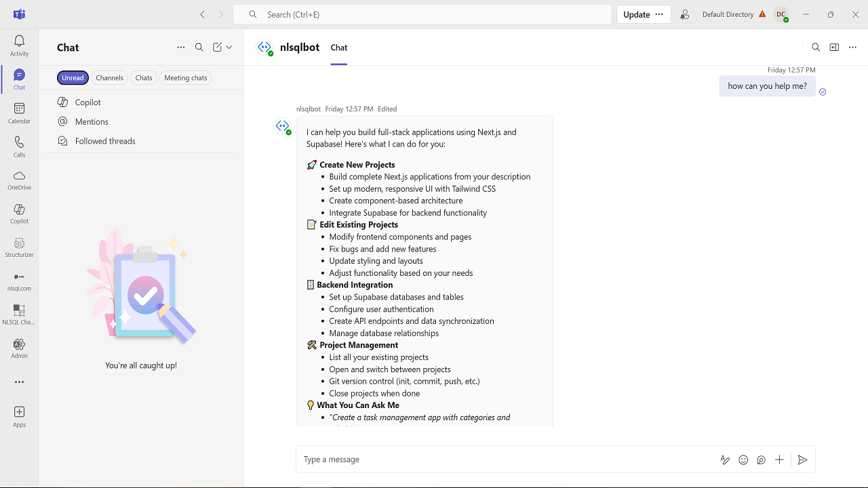Expand new chat options chevron
Viewport: 868px width, 488px height.
click(x=229, y=47)
